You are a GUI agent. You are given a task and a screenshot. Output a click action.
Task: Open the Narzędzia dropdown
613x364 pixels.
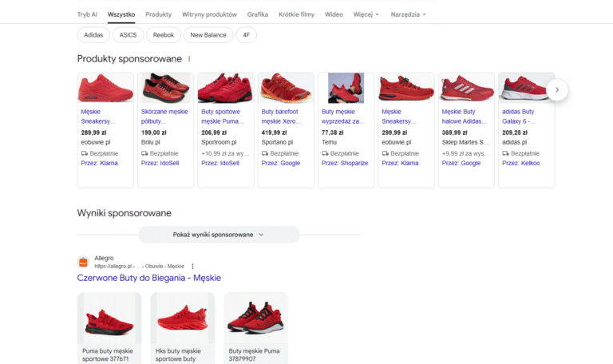click(x=408, y=14)
